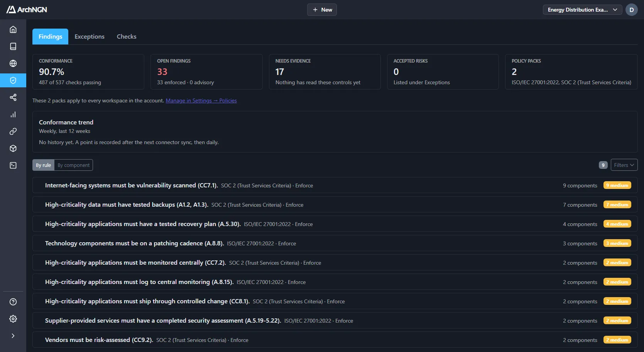Expand the Internet-facing systems vulnerability scanned rule
644x352 pixels.
pos(335,185)
